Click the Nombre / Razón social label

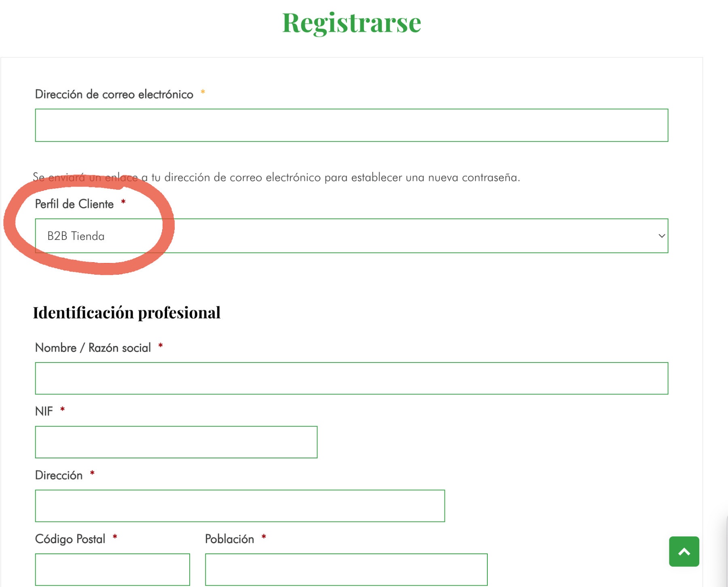pyautogui.click(x=93, y=348)
